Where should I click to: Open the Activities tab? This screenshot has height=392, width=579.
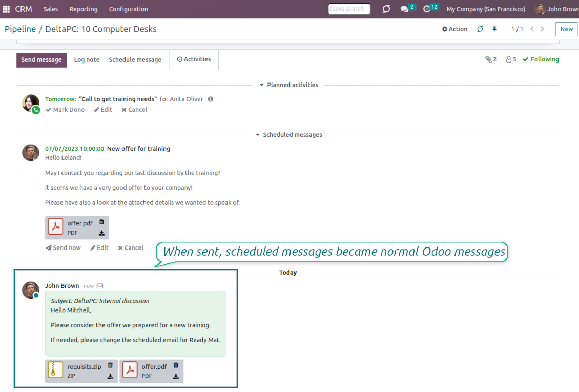point(194,59)
